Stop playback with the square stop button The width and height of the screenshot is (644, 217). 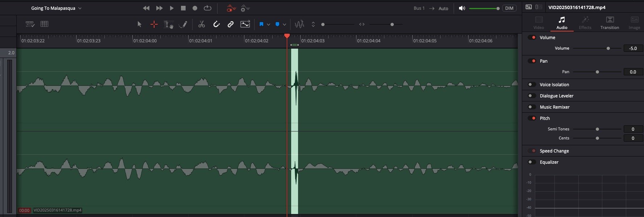click(x=183, y=8)
